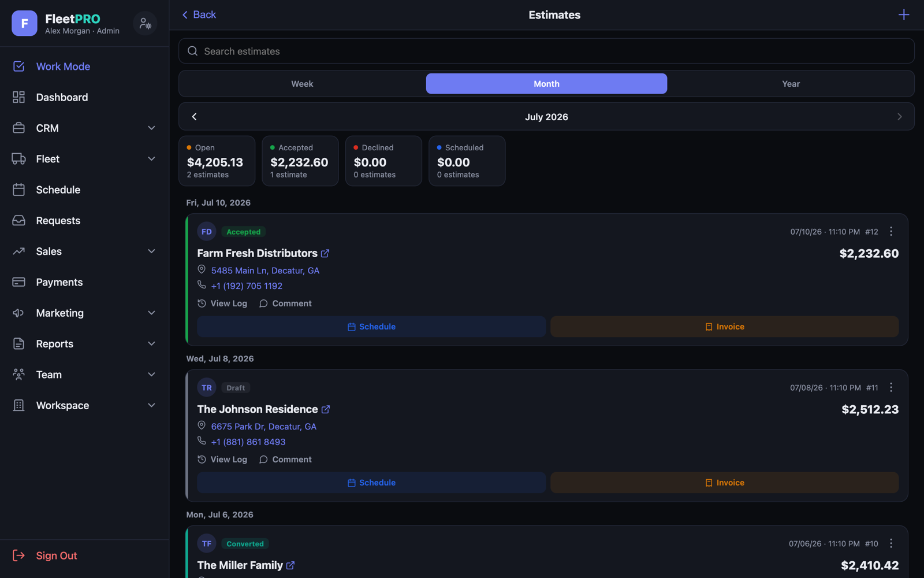Call +1 (881) 861 8493
924x578 pixels.
[248, 442]
